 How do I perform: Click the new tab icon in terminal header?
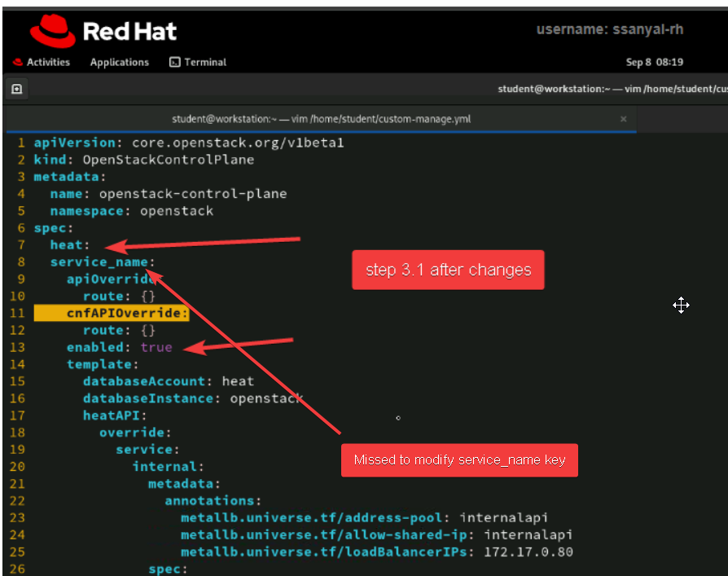pos(17,89)
